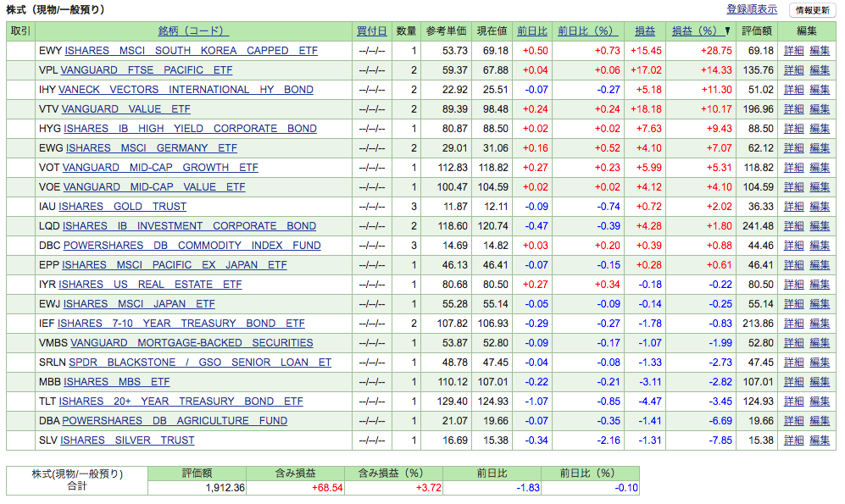Sort by 買付日 column header
This screenshot has height=504, width=845.
372,31
